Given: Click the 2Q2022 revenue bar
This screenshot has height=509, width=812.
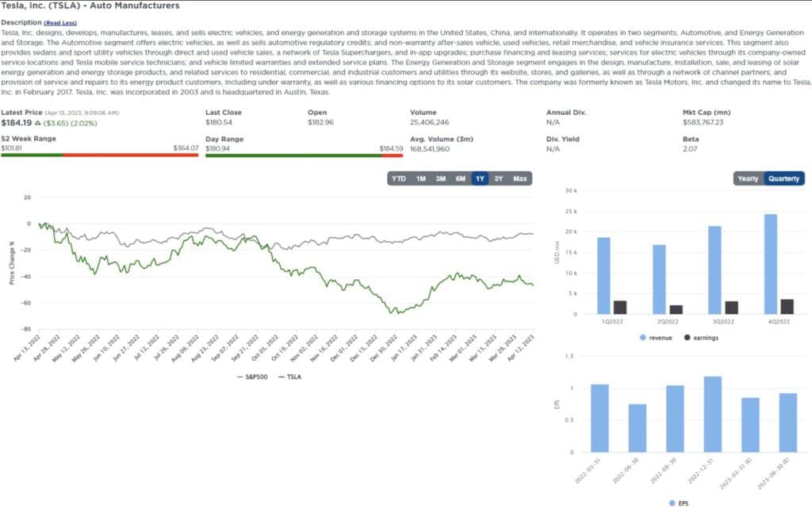Looking at the screenshot, I should [x=659, y=280].
